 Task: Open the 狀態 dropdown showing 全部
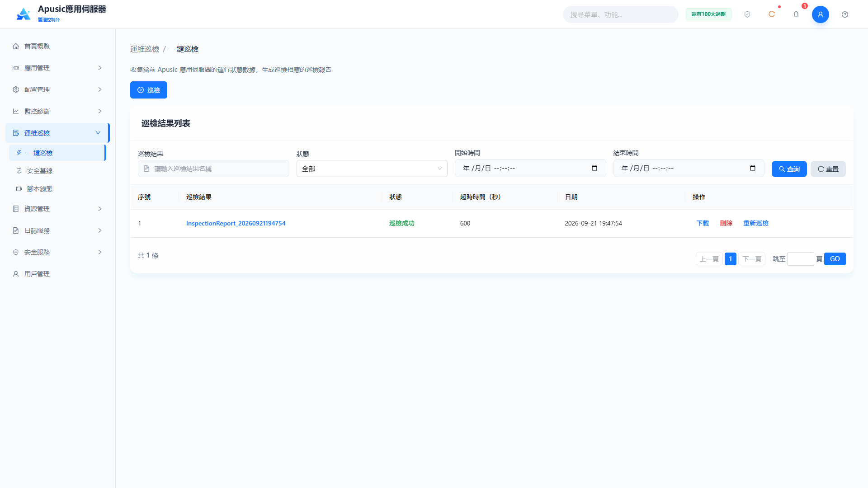coord(372,169)
